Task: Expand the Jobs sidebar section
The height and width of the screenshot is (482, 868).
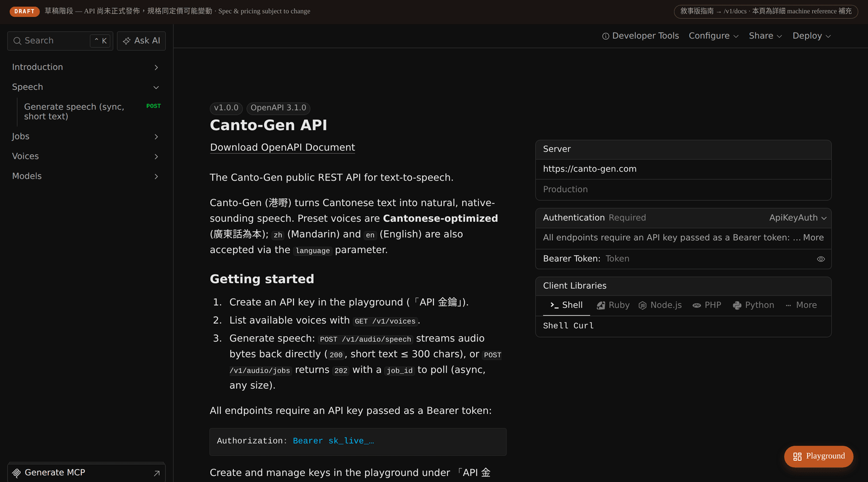Action: (x=156, y=137)
